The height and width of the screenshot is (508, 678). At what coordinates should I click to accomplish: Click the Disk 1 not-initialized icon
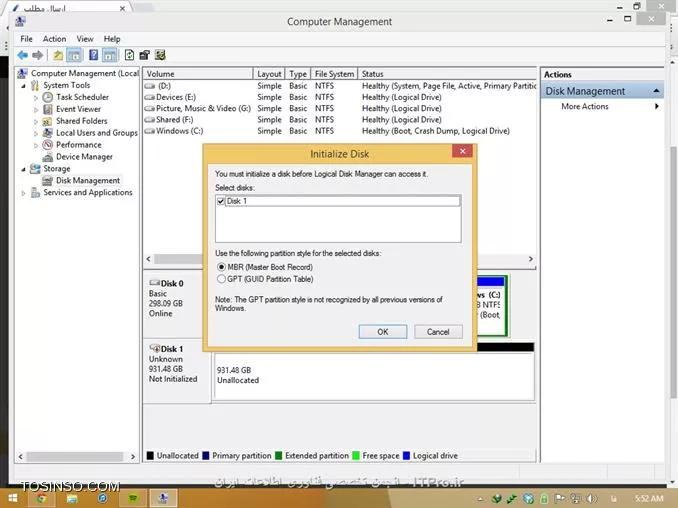(x=154, y=348)
